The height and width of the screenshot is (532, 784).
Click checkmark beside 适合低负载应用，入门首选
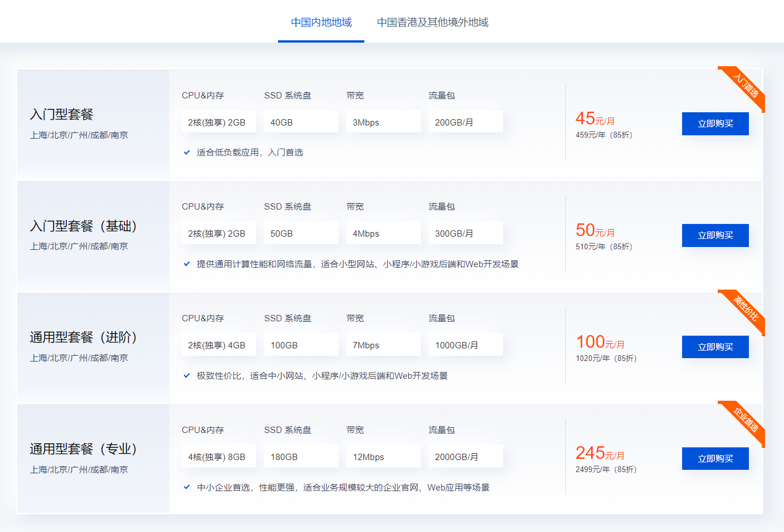(187, 153)
